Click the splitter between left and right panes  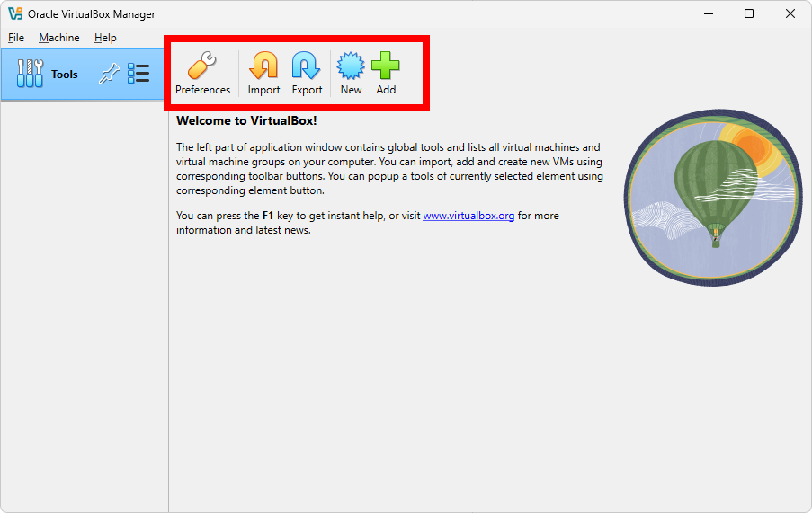[x=169, y=305]
